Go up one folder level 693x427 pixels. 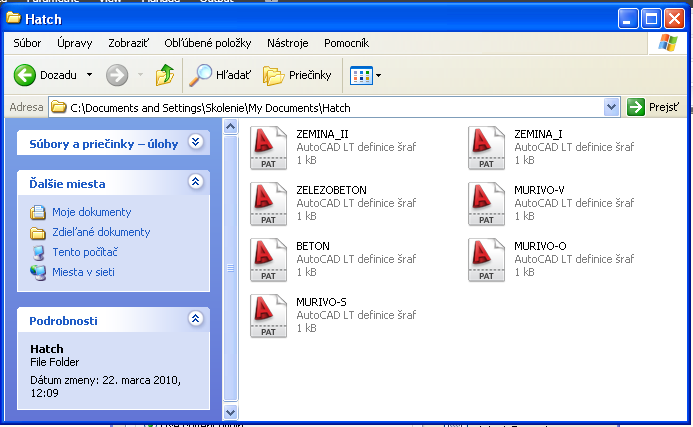click(x=165, y=75)
